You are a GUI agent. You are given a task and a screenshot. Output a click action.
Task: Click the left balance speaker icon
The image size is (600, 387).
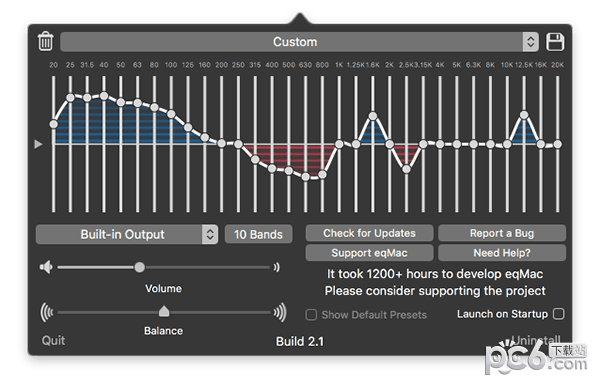[47, 312]
